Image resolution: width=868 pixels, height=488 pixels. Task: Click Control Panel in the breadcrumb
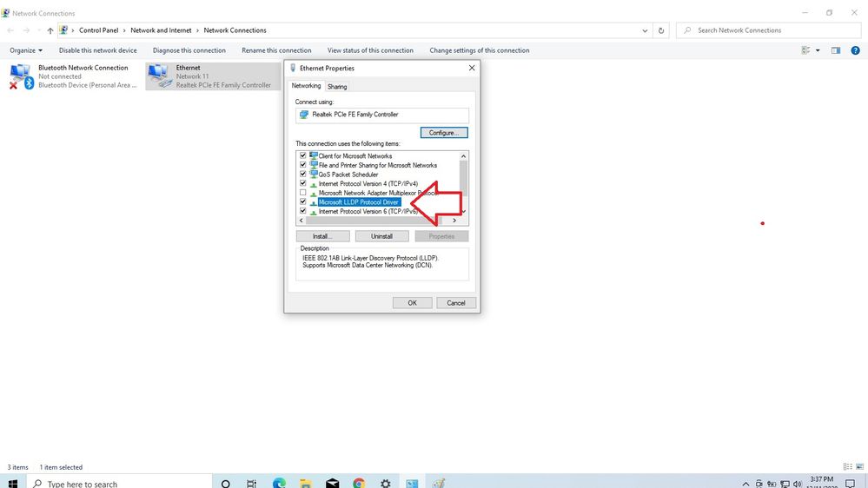click(x=98, y=30)
